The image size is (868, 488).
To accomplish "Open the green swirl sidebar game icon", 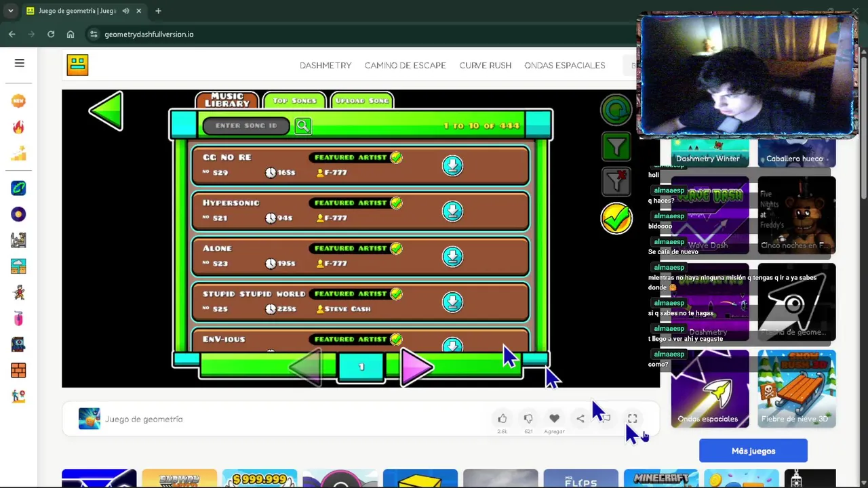I will 18,188.
